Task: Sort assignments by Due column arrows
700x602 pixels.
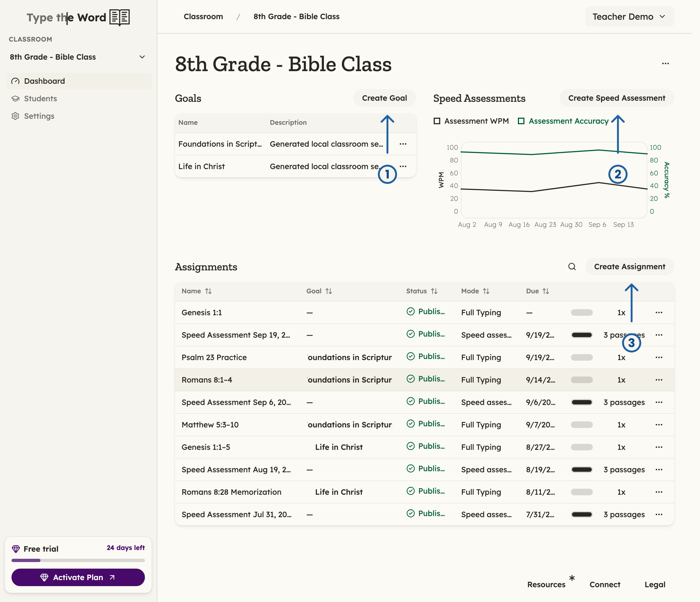Action: click(x=546, y=291)
